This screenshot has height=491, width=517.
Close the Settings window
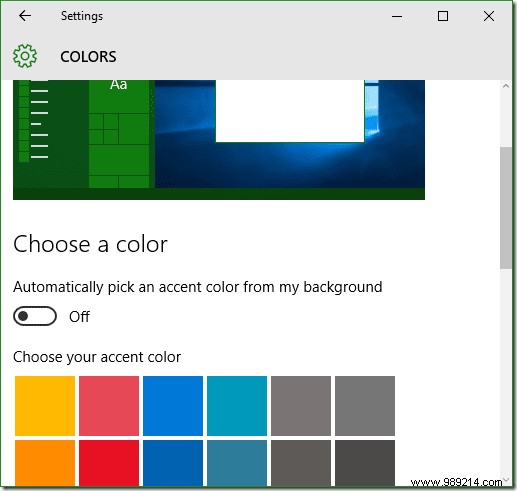pyautogui.click(x=489, y=16)
